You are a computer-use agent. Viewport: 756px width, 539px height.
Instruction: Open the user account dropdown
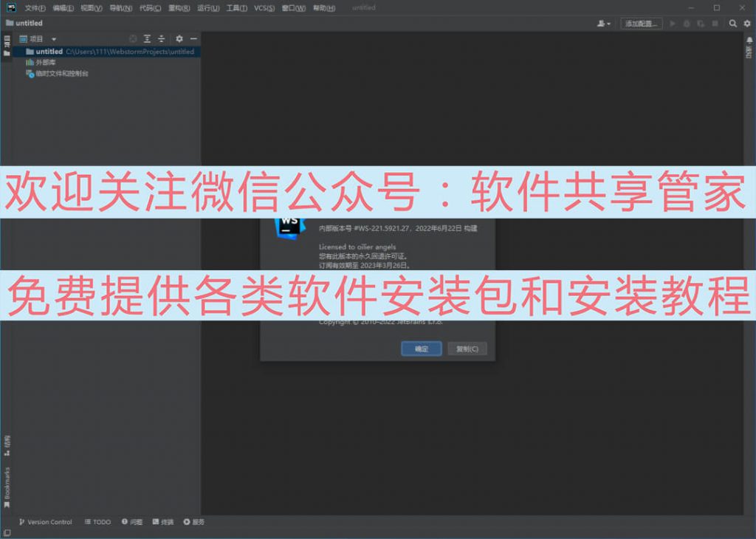coord(604,23)
